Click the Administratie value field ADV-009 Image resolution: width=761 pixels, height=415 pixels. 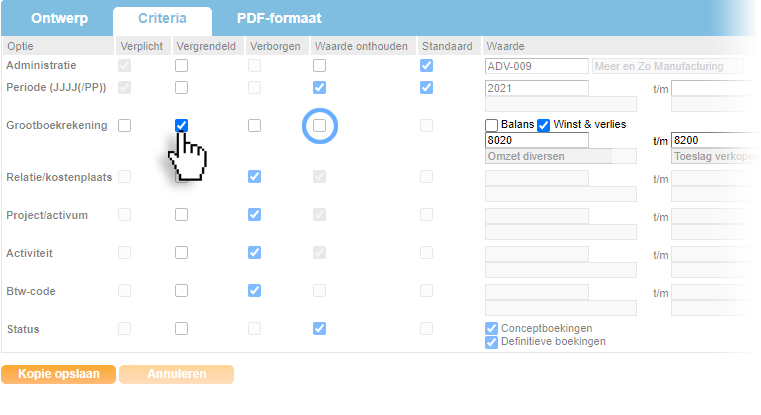pyautogui.click(x=536, y=66)
